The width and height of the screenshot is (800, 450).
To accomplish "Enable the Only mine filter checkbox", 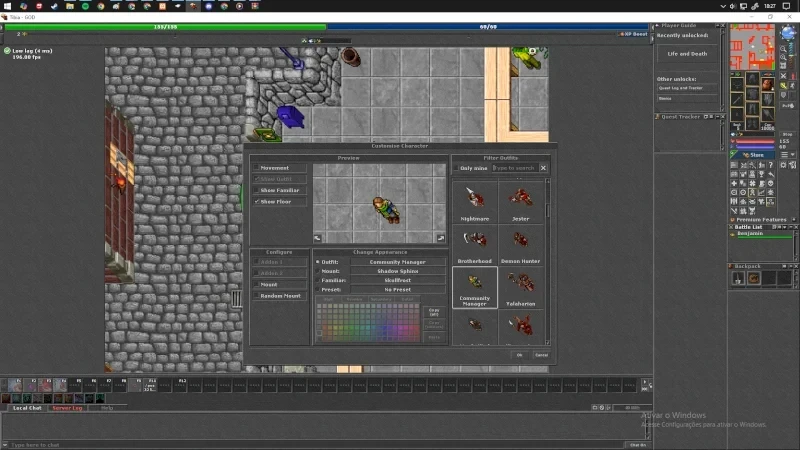I will 456,168.
